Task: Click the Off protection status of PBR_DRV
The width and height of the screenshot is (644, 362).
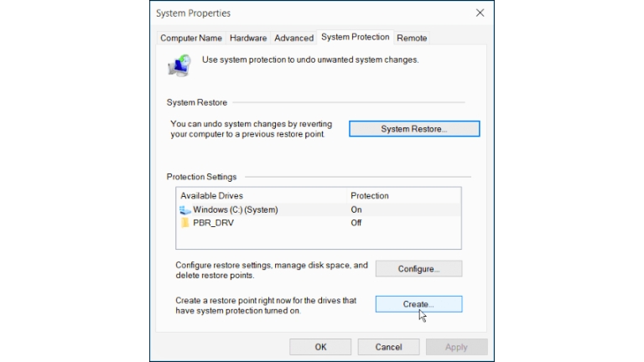Action: coord(356,223)
